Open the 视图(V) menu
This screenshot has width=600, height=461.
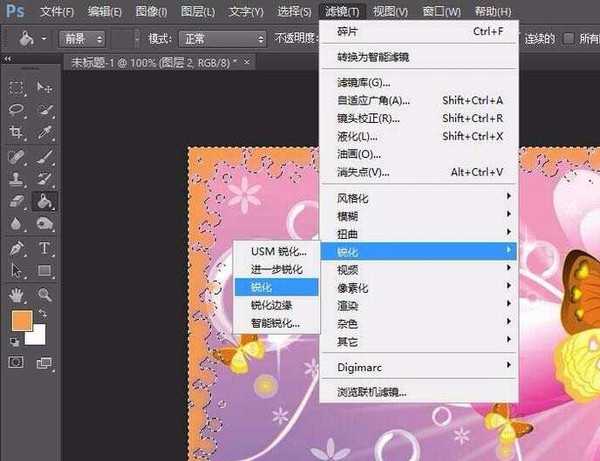390,12
